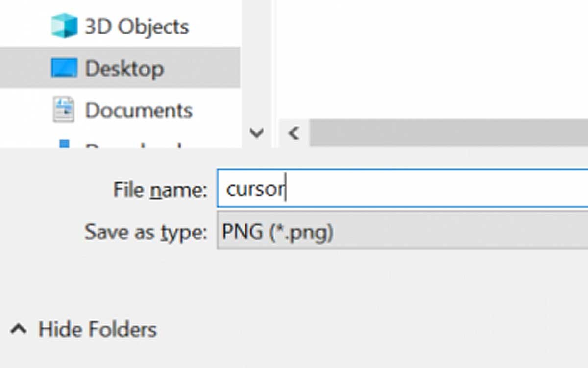Click the Documents page icon
The width and height of the screenshot is (588, 368).
tap(63, 109)
